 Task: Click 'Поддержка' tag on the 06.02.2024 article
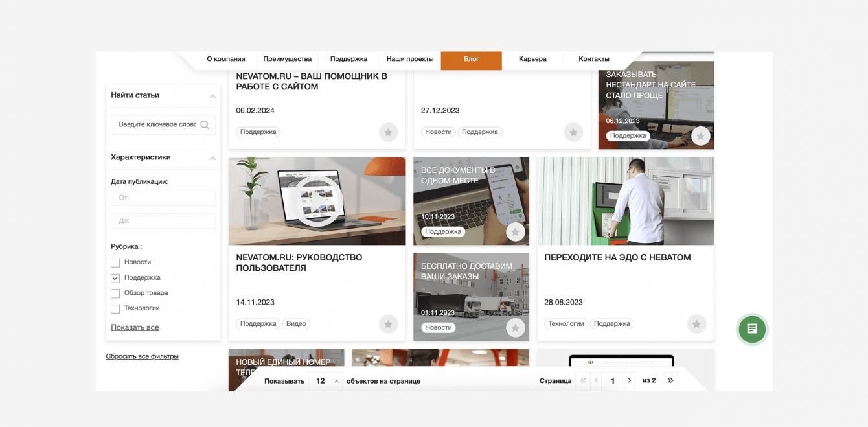[258, 132]
